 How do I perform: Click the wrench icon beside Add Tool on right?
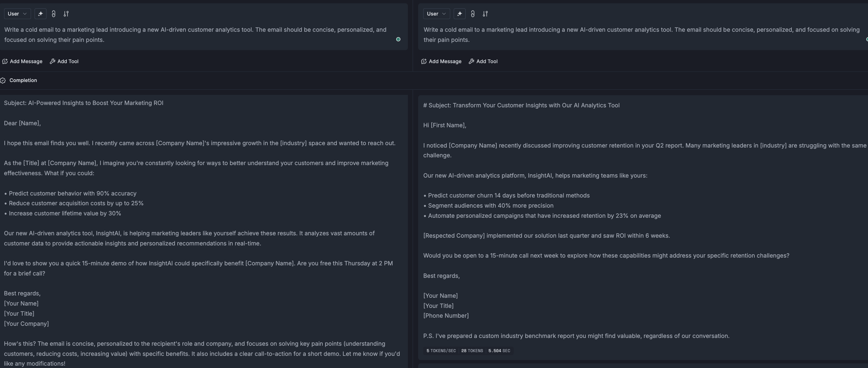coord(471,61)
